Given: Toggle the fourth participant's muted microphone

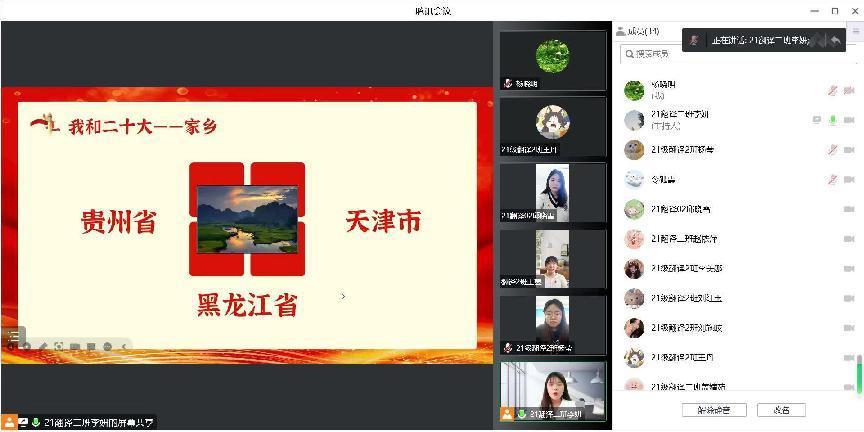Looking at the screenshot, I should pyautogui.click(x=832, y=179).
